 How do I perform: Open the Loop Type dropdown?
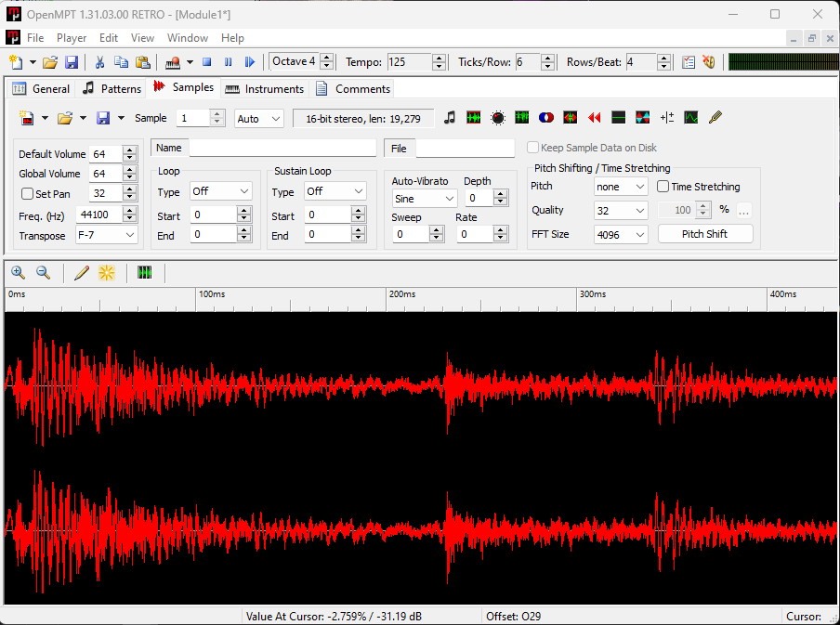coord(220,191)
